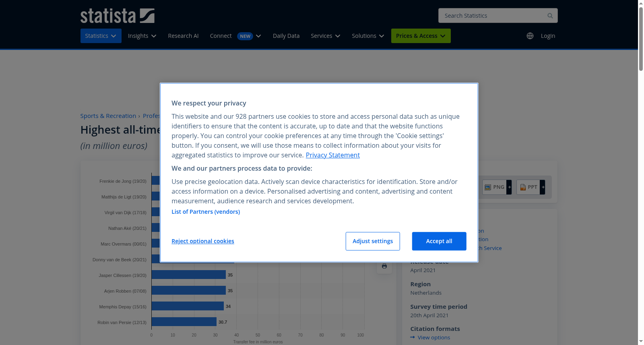Click Sports & Recreation breadcrumb
This screenshot has height=345, width=644.
108,116
